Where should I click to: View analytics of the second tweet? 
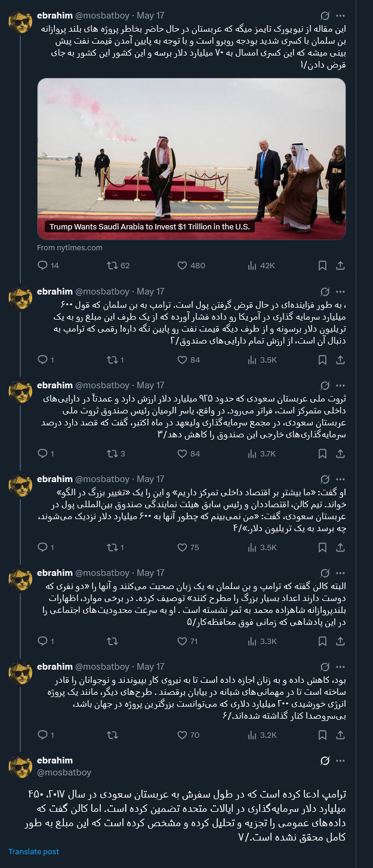[x=251, y=359]
